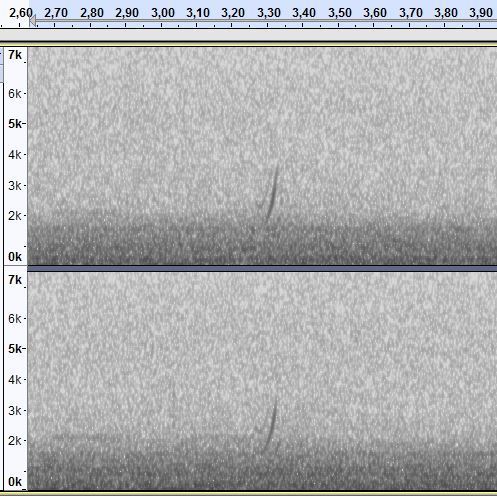Click the gray strip below the timeline ruler
Viewport: 497px width, 496px height.
point(248,35)
